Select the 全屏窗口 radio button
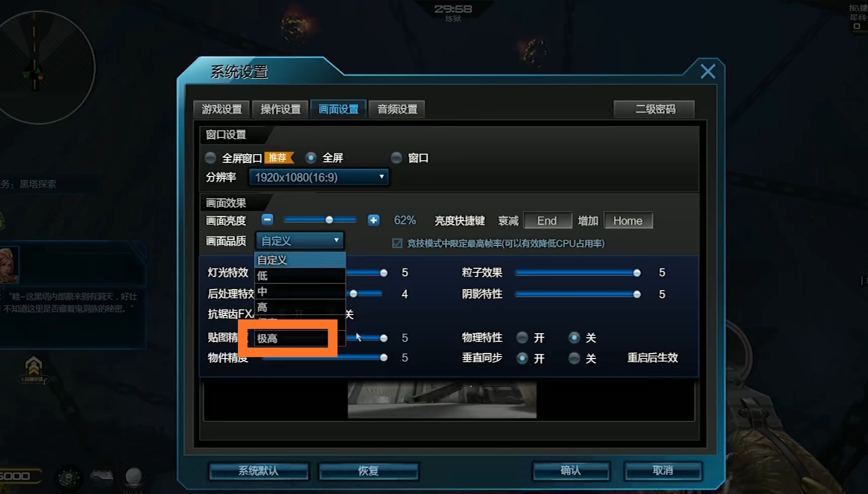The width and height of the screenshot is (868, 494). [211, 158]
